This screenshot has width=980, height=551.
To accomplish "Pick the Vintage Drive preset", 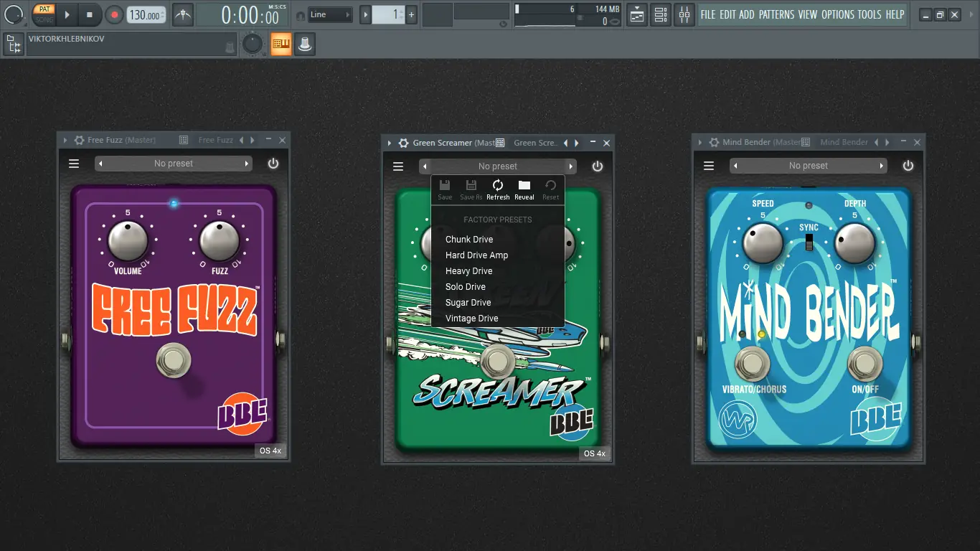I will (x=471, y=319).
